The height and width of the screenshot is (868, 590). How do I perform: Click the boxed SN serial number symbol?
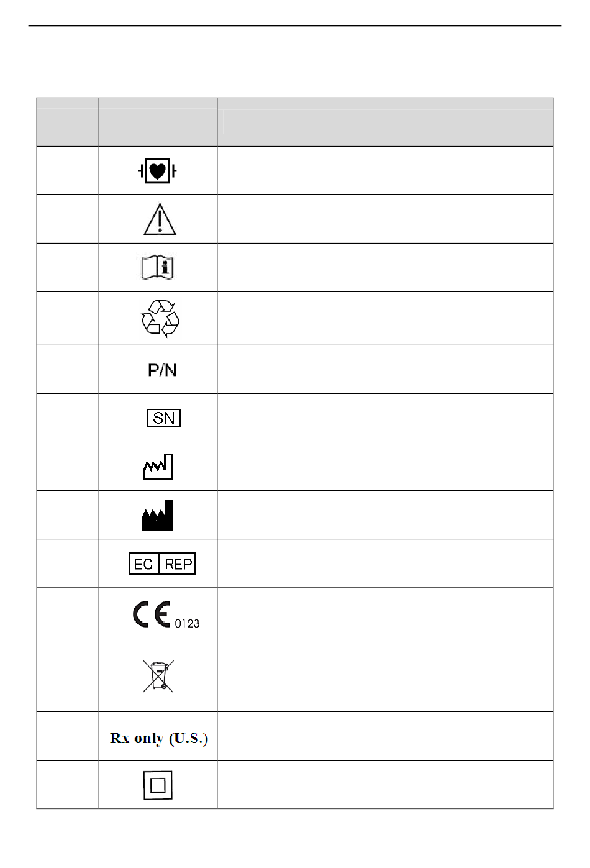coord(163,418)
